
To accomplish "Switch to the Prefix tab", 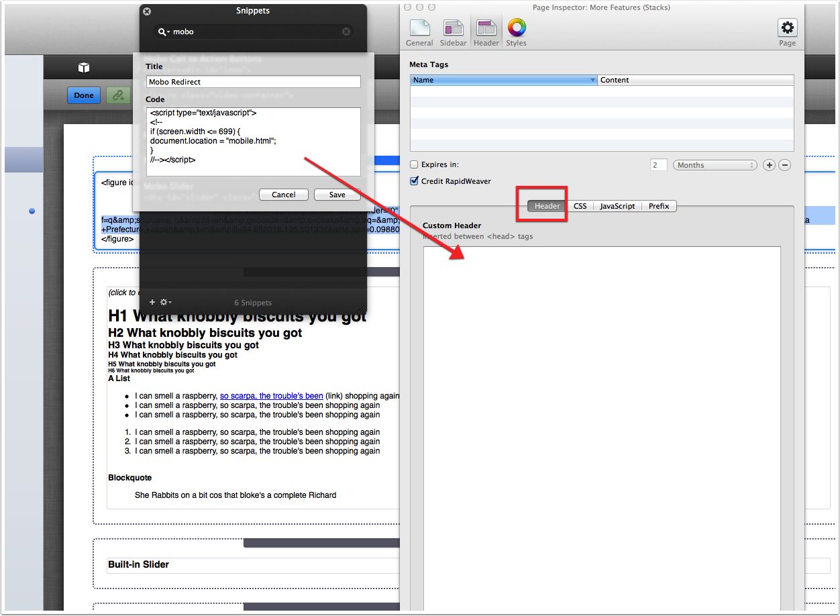I will (659, 206).
